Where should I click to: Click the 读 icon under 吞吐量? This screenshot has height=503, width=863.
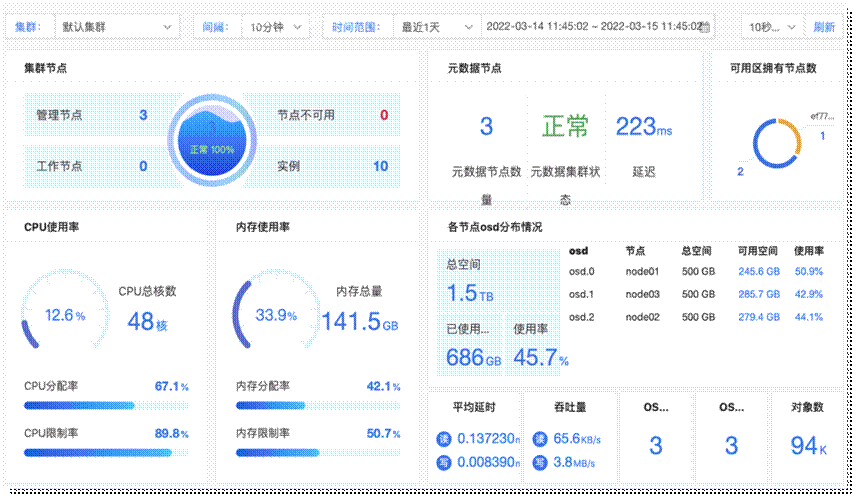(540, 438)
